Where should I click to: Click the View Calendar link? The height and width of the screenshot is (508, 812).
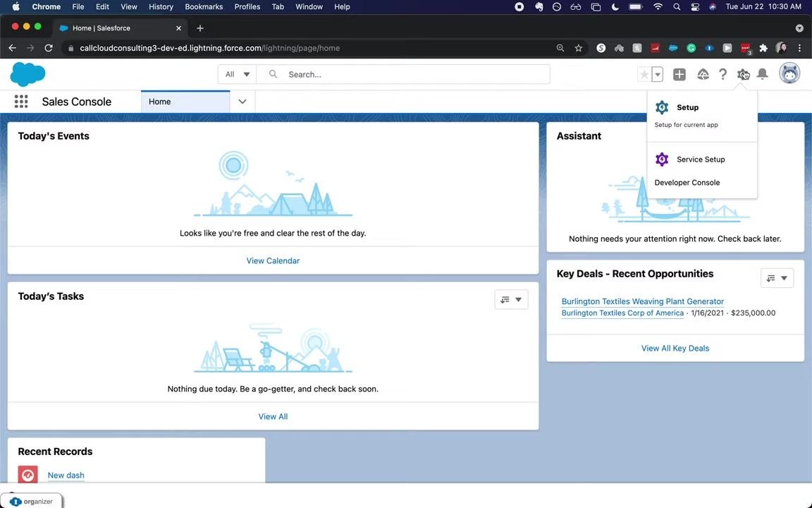pos(273,261)
